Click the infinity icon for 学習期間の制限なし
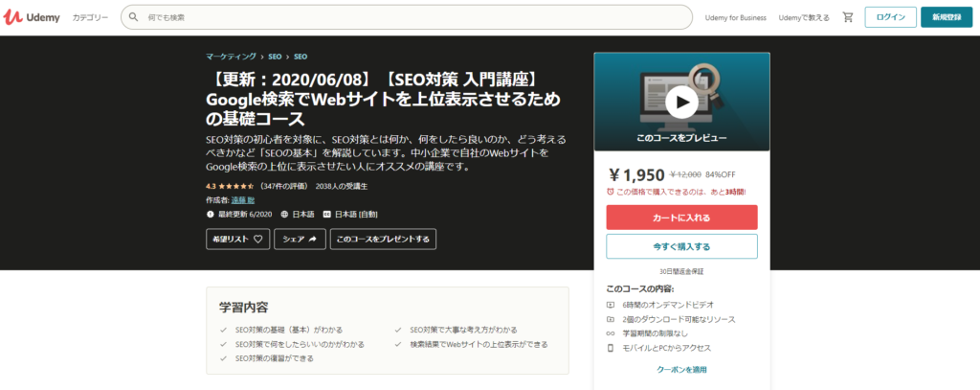This screenshot has width=980, height=390. click(611, 333)
